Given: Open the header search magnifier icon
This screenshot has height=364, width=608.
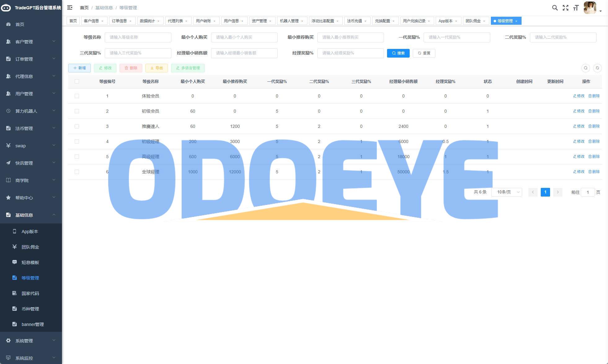Looking at the screenshot, I should click(555, 8).
